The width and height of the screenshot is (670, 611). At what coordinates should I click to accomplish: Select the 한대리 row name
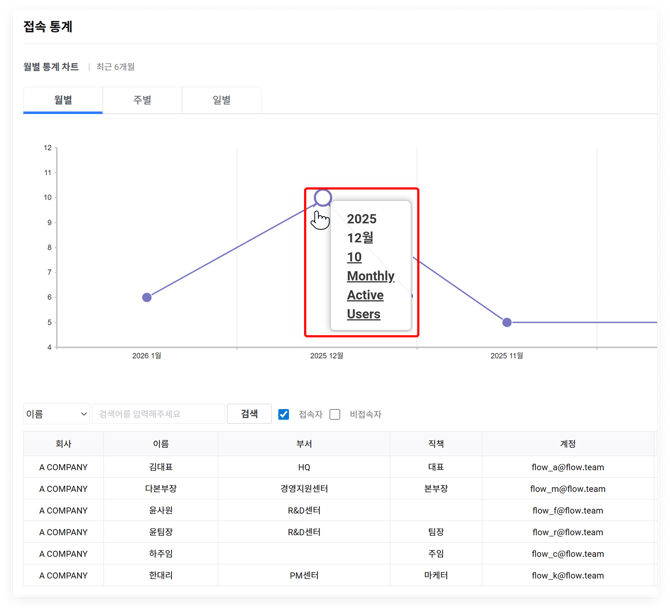161,575
